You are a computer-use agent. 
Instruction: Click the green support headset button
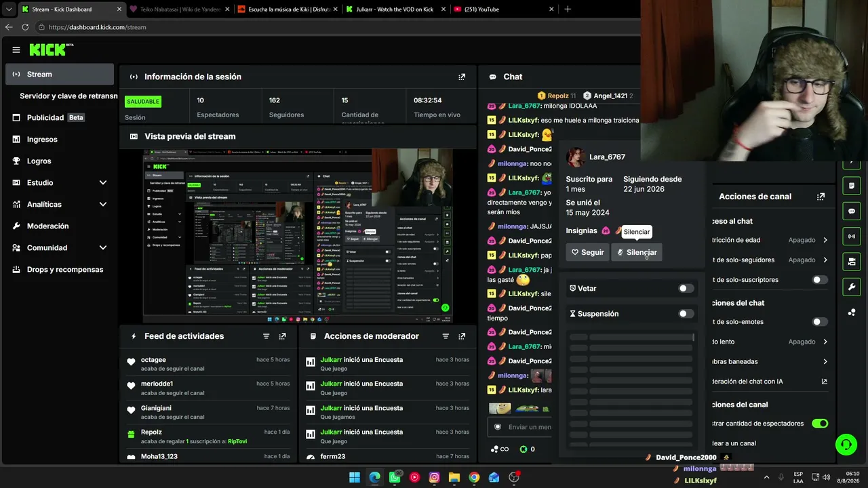click(846, 445)
